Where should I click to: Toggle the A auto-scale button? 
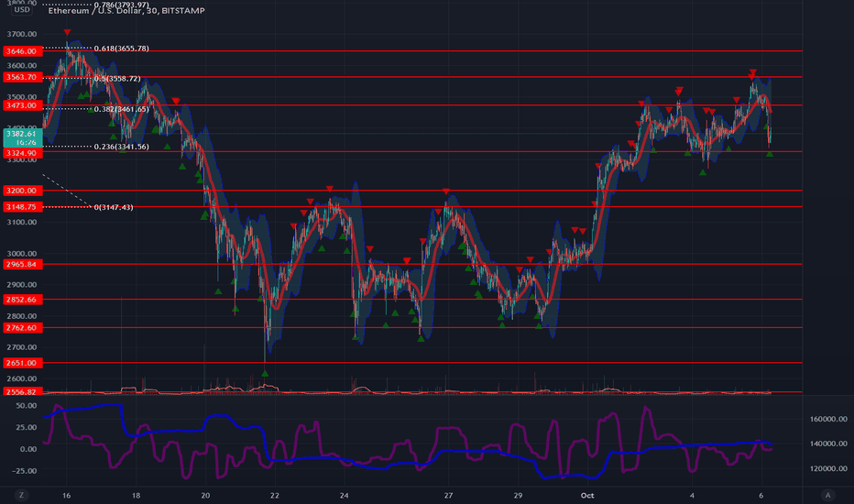coord(827,495)
